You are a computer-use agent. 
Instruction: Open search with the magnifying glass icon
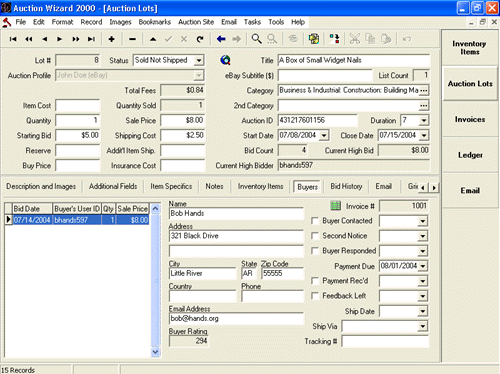(256, 39)
